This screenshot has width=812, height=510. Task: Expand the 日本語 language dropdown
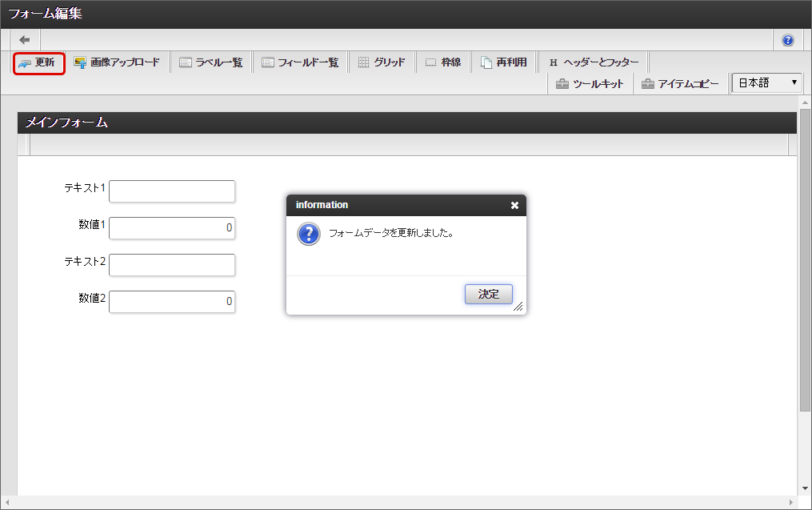point(767,83)
